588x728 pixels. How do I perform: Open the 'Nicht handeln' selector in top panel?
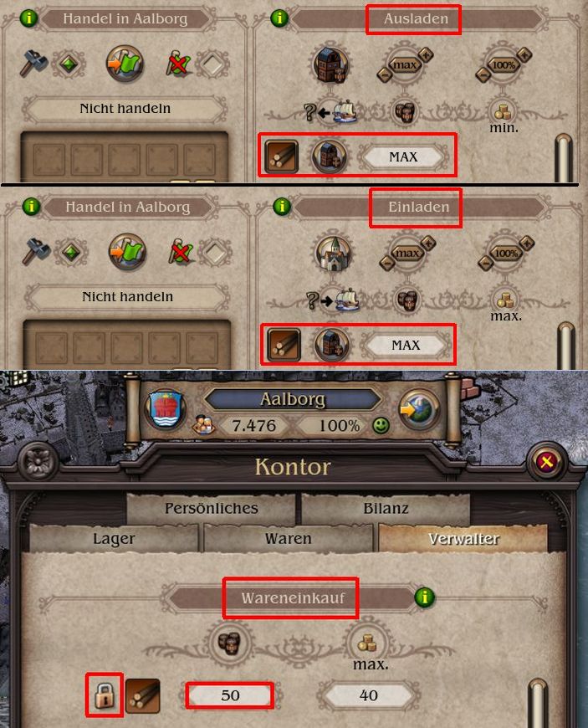point(125,109)
